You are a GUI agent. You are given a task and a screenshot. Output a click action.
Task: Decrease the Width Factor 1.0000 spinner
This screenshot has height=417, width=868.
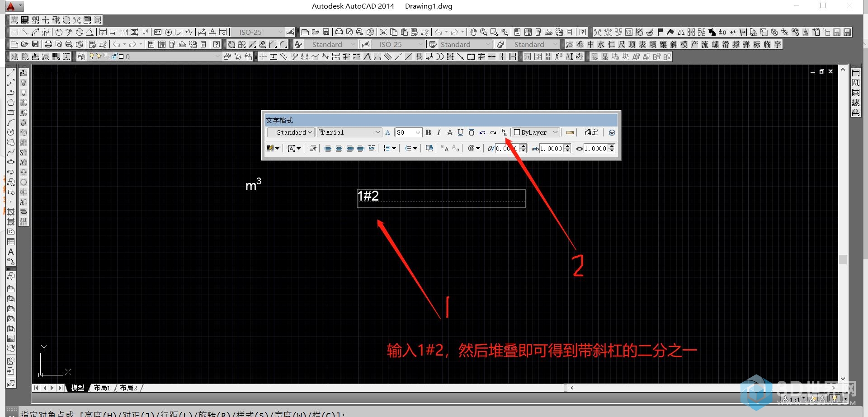pyautogui.click(x=612, y=150)
